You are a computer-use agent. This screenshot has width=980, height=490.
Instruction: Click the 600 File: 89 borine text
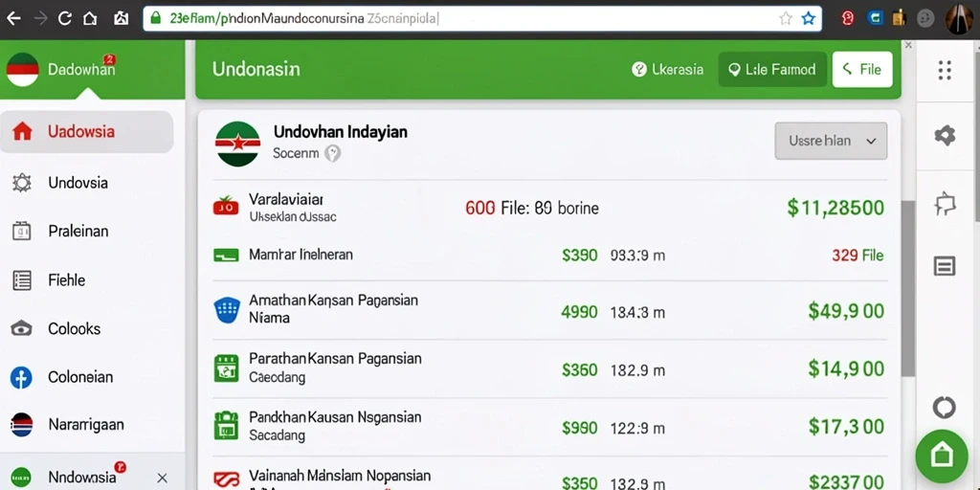532,208
